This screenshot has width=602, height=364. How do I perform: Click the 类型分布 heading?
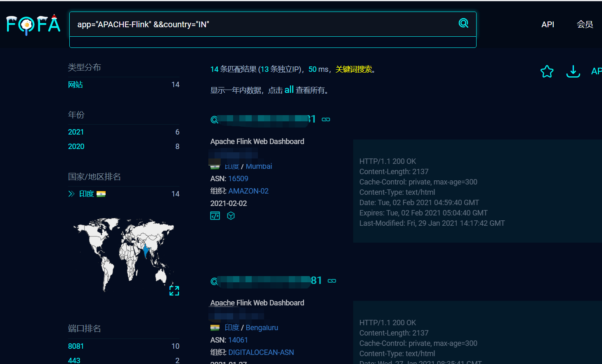85,67
